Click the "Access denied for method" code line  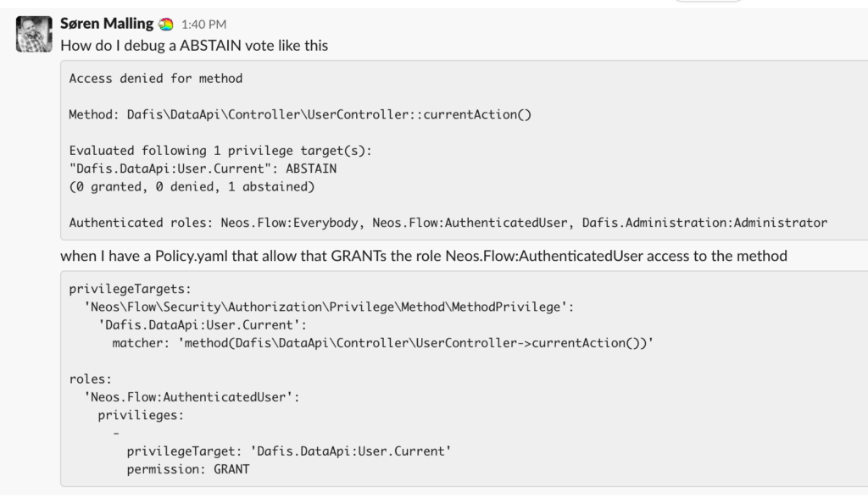(x=156, y=79)
